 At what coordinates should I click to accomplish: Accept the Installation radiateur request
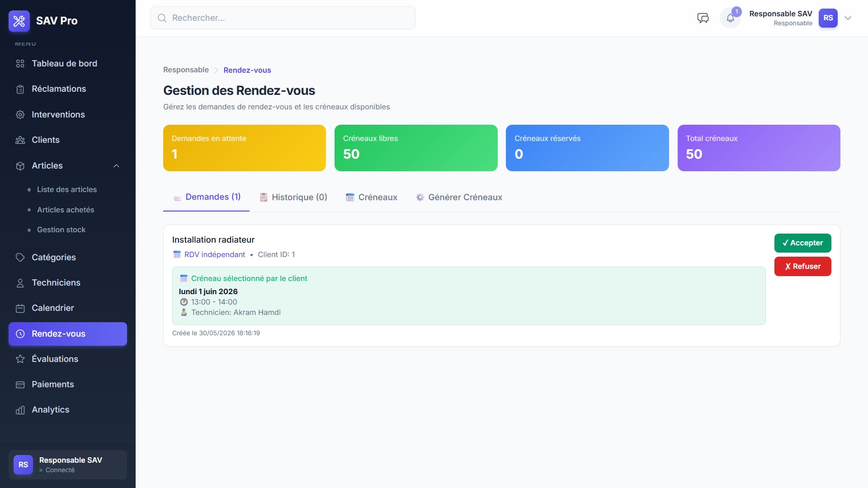click(x=802, y=243)
